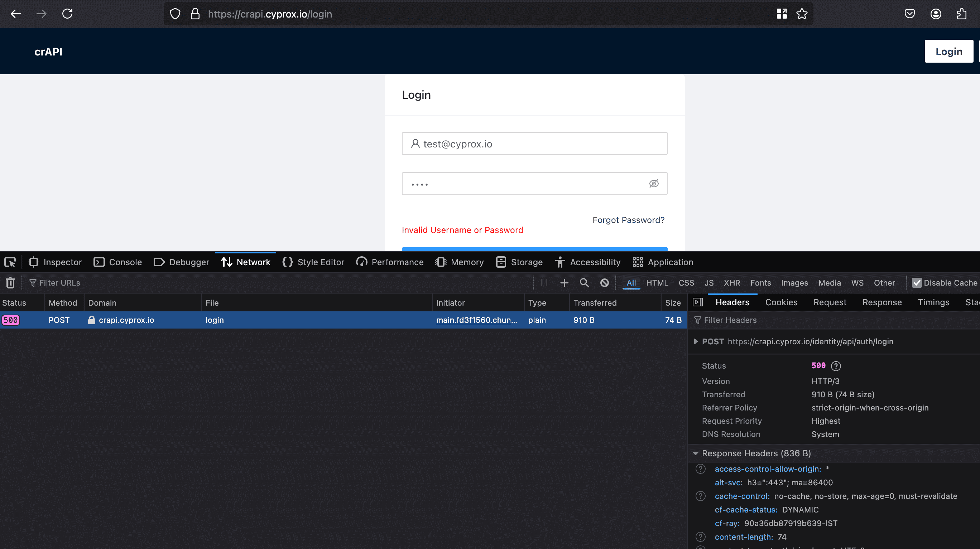Sort by the Transferred column header
980x549 pixels.
(615, 303)
